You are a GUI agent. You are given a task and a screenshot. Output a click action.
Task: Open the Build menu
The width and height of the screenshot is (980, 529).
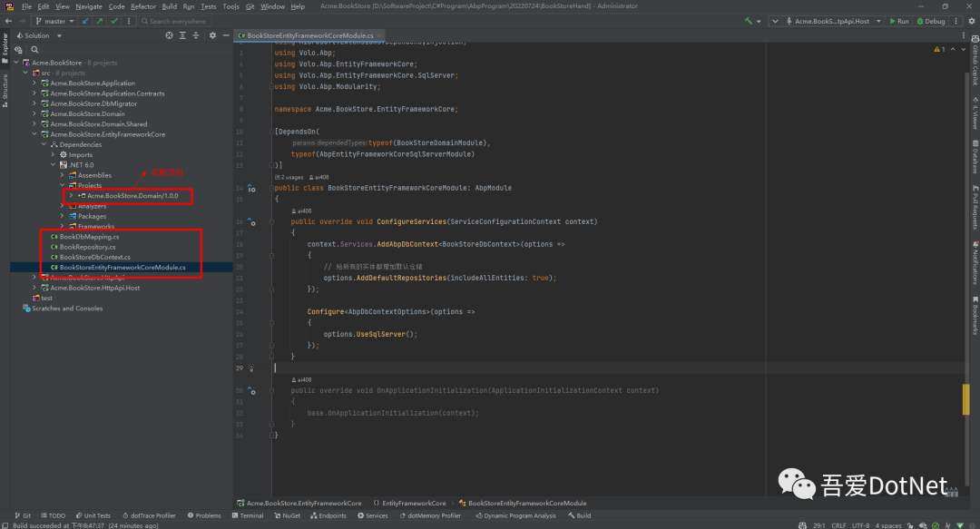tap(170, 6)
